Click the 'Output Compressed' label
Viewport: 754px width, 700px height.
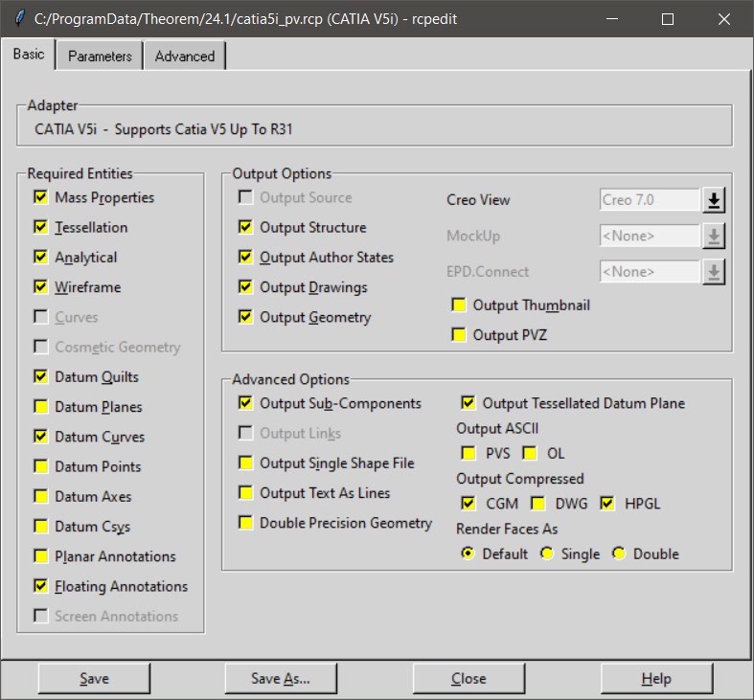click(x=520, y=479)
